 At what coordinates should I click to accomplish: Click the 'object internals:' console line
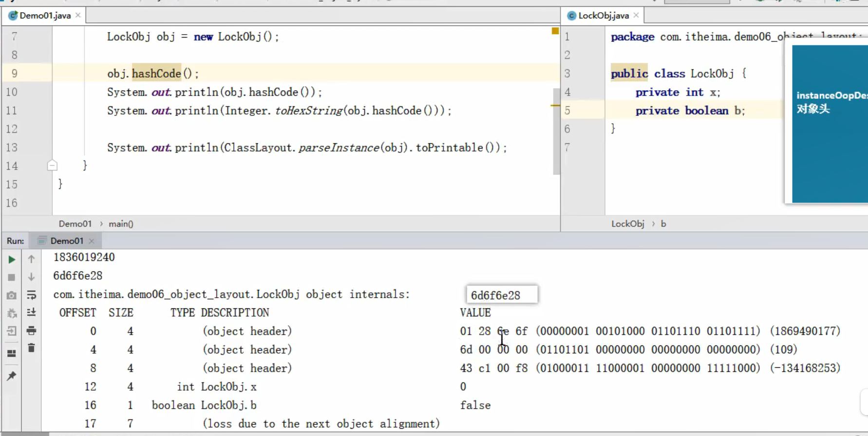point(231,294)
